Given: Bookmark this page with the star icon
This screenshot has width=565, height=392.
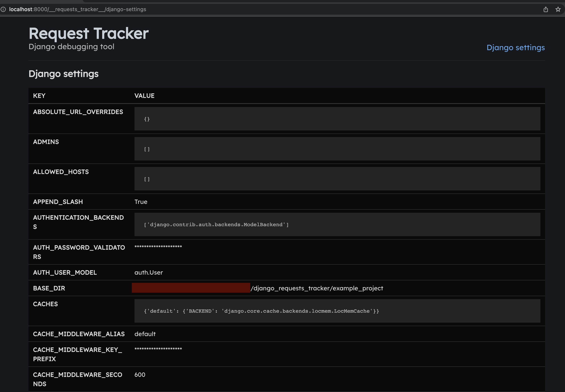Looking at the screenshot, I should point(558,9).
